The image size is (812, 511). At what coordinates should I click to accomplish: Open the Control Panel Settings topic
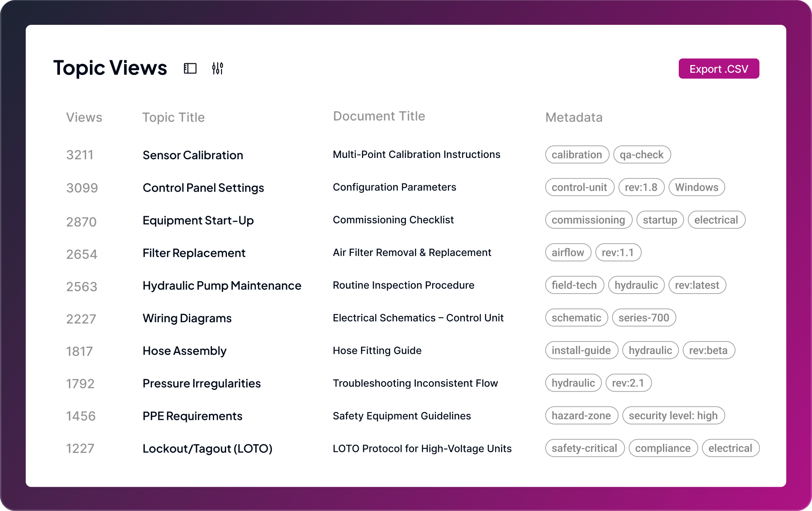point(203,188)
